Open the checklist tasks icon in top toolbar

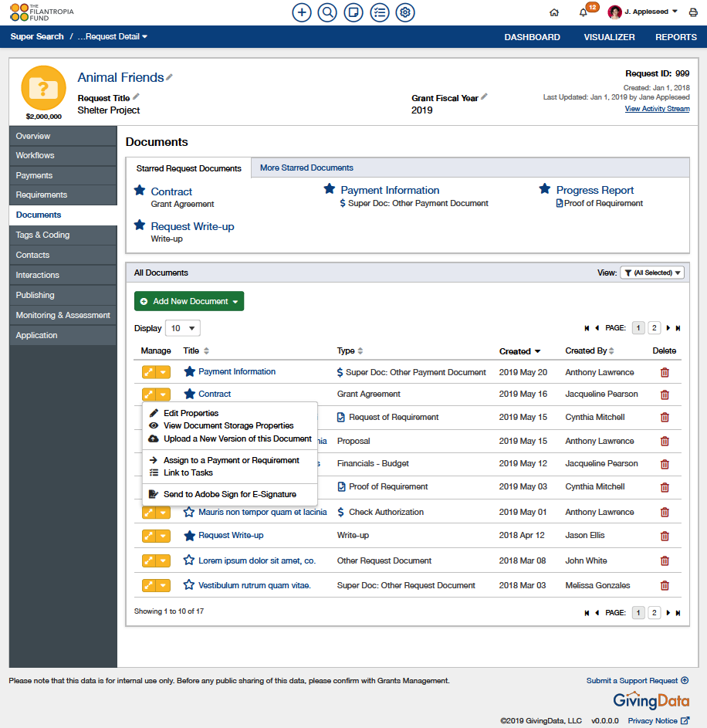379,12
